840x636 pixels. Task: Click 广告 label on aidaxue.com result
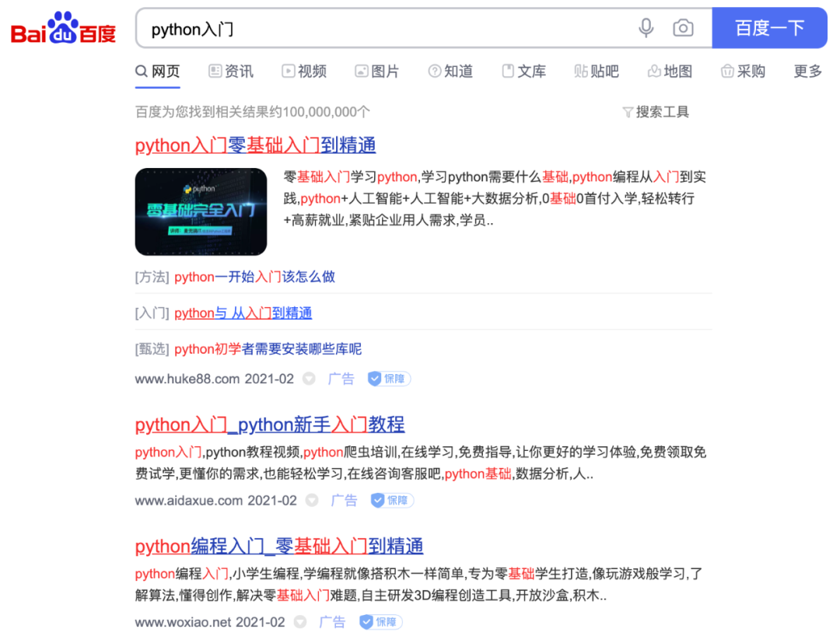pos(344,501)
